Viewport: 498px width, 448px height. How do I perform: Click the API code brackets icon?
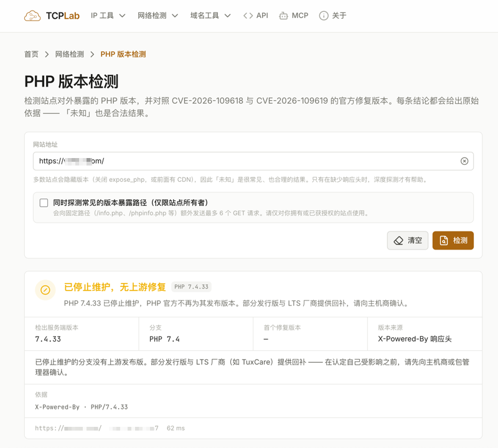[x=248, y=16]
